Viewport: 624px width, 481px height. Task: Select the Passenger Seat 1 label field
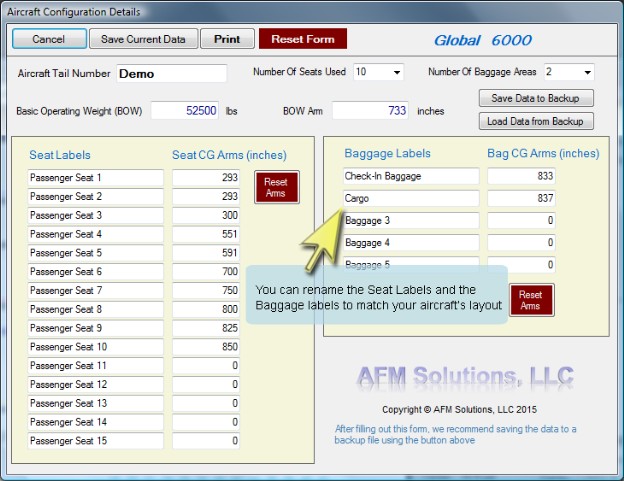pyautogui.click(x=96, y=178)
